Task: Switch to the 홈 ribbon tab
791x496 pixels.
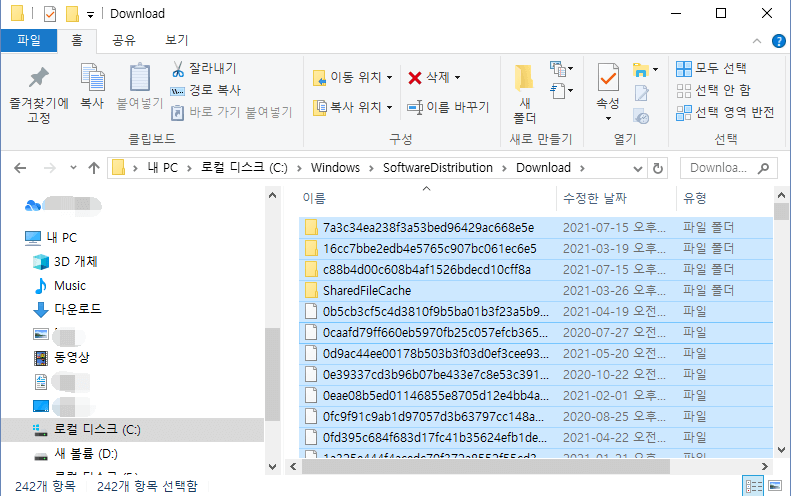Action: click(77, 40)
